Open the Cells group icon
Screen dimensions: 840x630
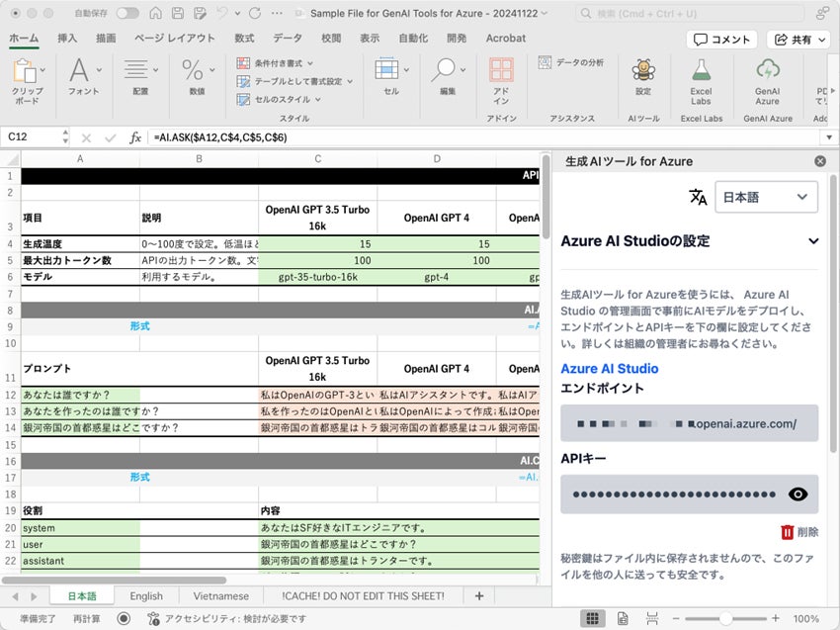[x=386, y=69]
